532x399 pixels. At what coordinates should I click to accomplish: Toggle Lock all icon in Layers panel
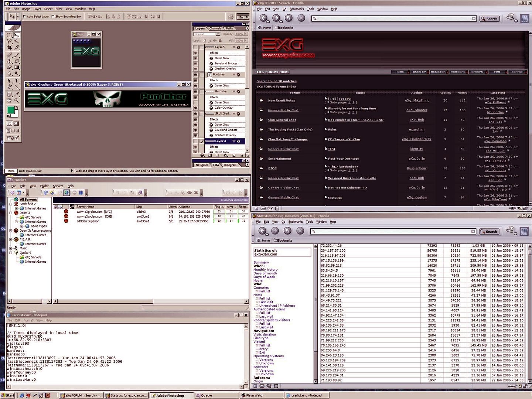point(221,41)
